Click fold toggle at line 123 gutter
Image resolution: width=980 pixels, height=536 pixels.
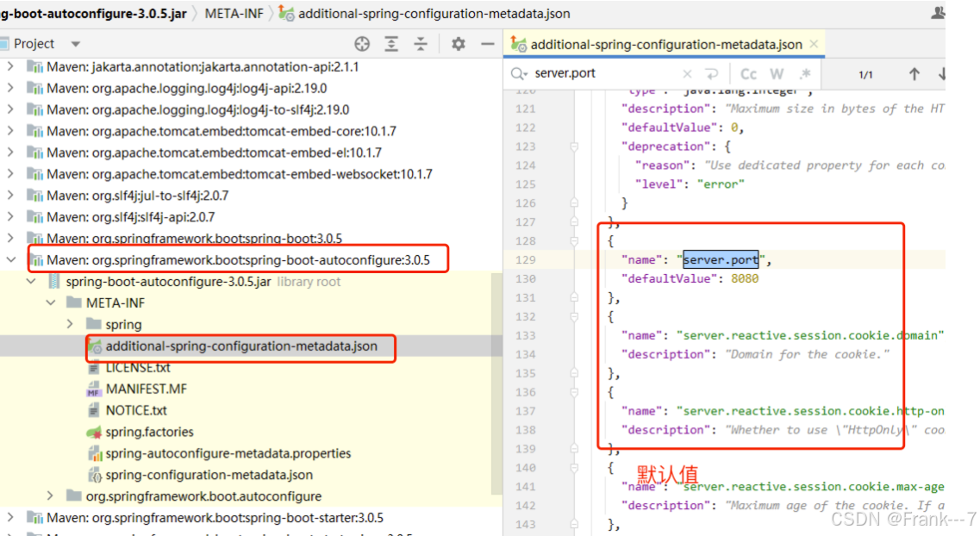tap(574, 146)
